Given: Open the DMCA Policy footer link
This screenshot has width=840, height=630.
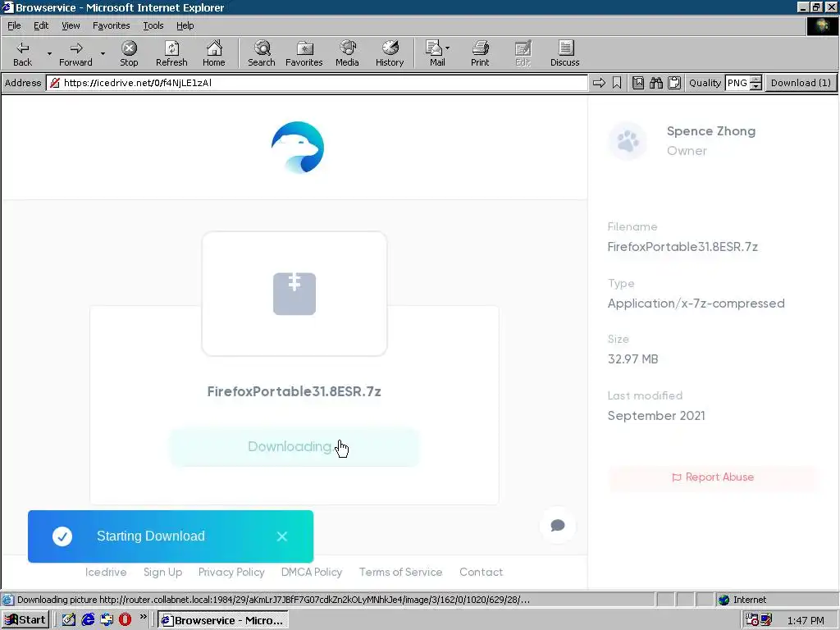Looking at the screenshot, I should tap(312, 572).
